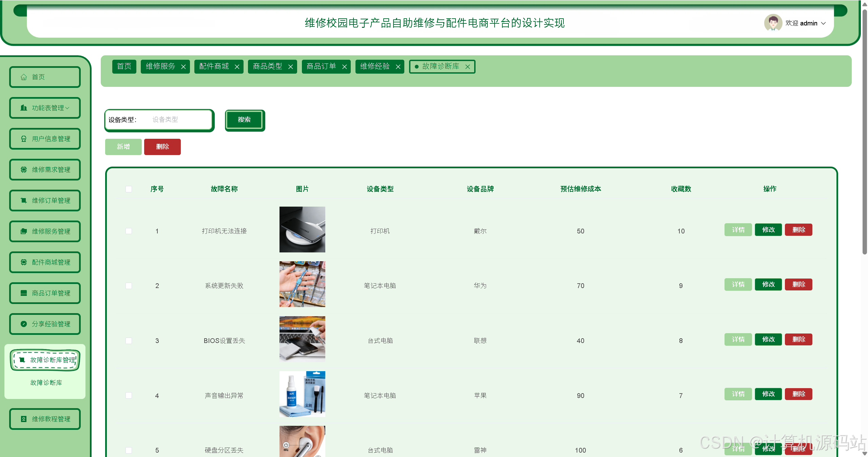This screenshot has height=457, width=868.
Task: Open 故障诊断库 submenu item in sidebar
Action: click(x=46, y=383)
